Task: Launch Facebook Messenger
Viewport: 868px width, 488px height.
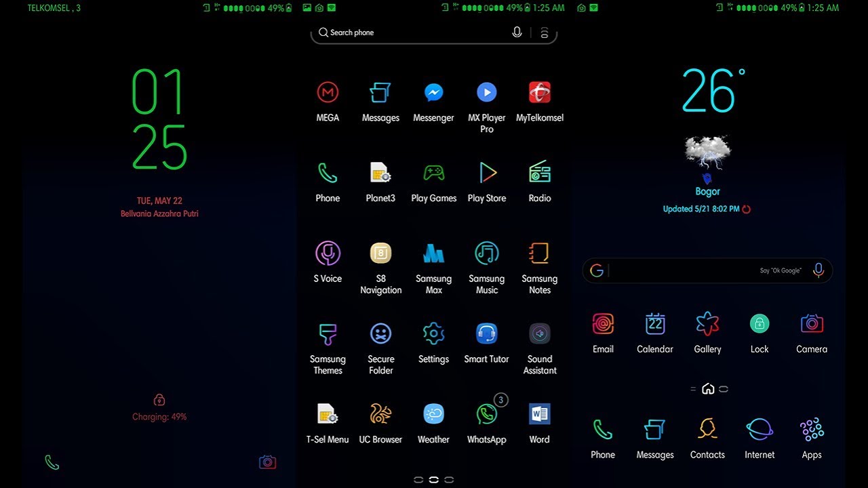Action: pyautogui.click(x=433, y=92)
